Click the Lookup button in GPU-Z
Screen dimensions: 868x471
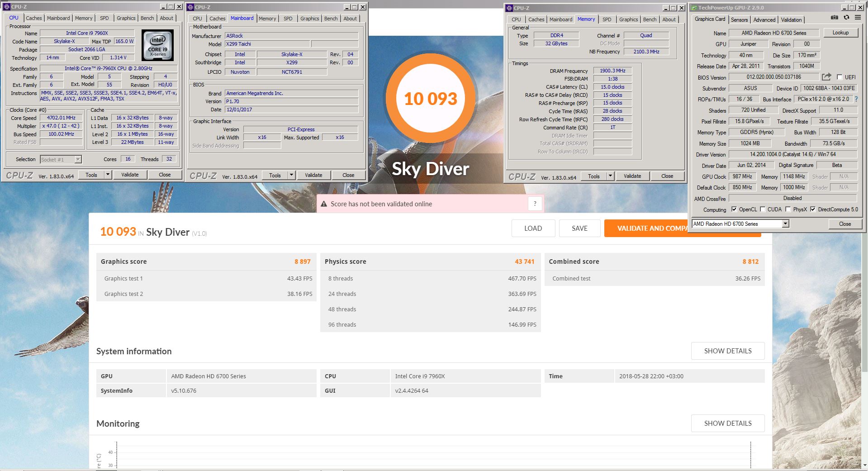[x=840, y=33]
